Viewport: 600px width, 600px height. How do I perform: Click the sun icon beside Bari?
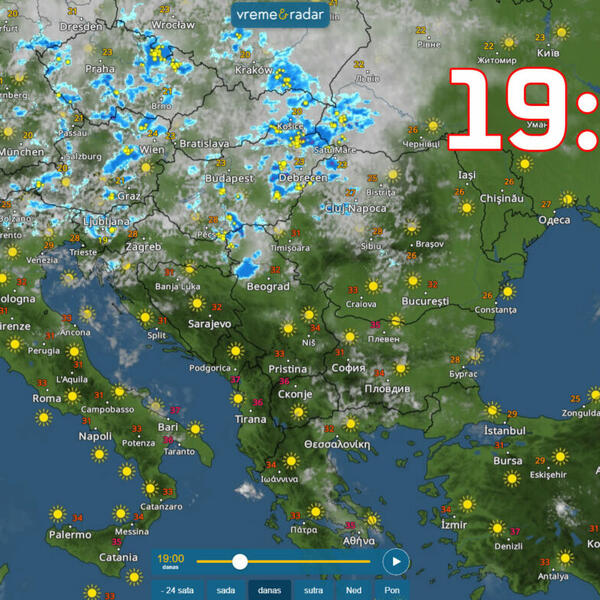tap(194, 429)
